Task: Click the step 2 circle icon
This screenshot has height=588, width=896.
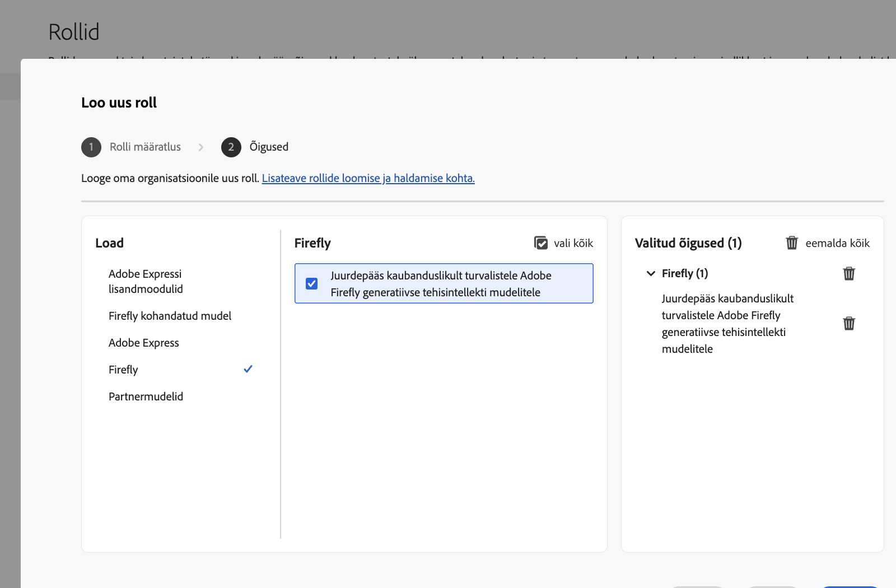Action: 231,147
